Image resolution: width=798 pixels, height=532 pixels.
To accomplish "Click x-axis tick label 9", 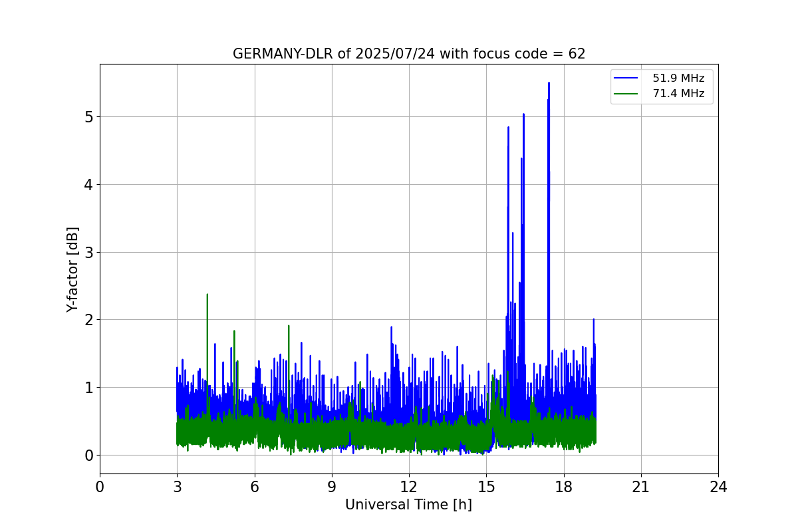I will [332, 487].
